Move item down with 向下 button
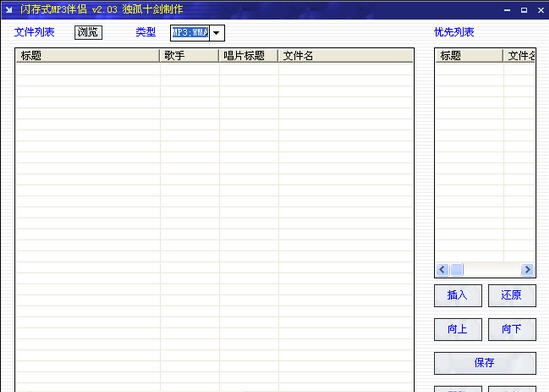Image resolution: width=549 pixels, height=392 pixels. coord(512,329)
